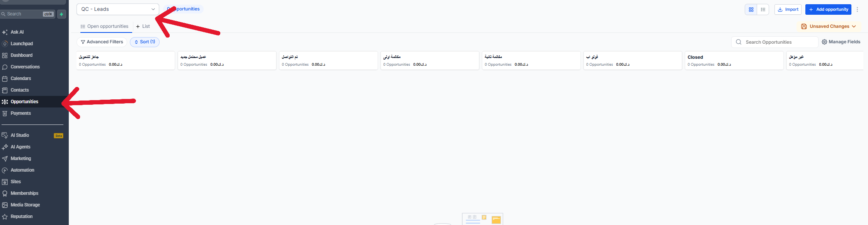Focus the sidebar Search box
The height and width of the screenshot is (225, 868).
coord(28,14)
